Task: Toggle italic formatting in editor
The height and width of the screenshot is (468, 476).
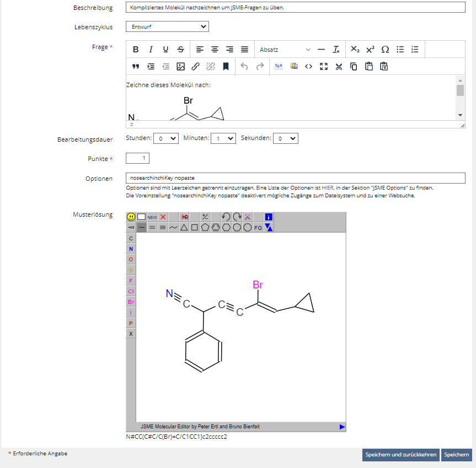Action: 151,49
